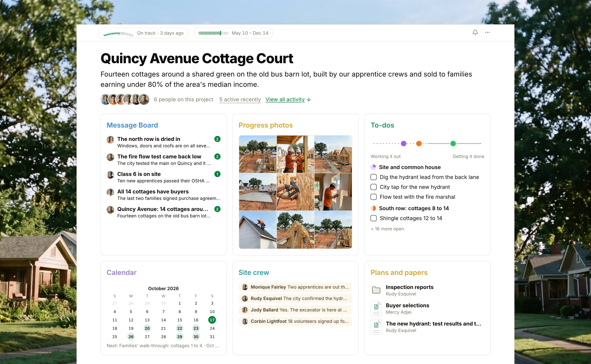This screenshot has height=364, width=591.
Task: Click author avatar for The north row is dried in
Action: 110,140
